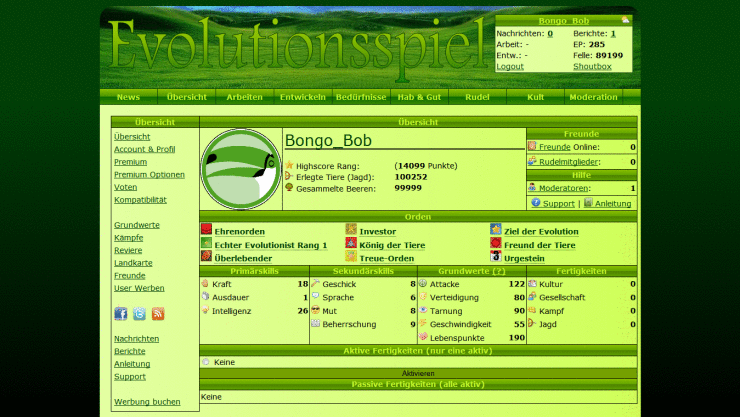Click the Erlegte Tiere bow icon
740x417 pixels.
[x=289, y=176]
